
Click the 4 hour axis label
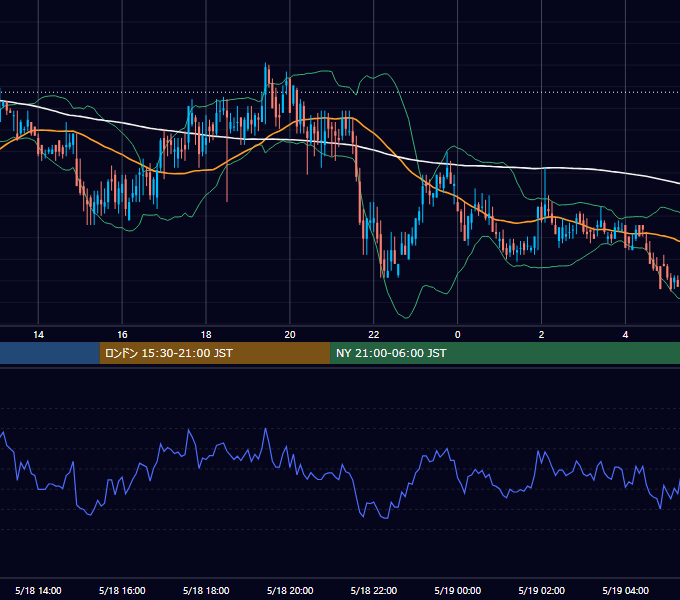625,335
